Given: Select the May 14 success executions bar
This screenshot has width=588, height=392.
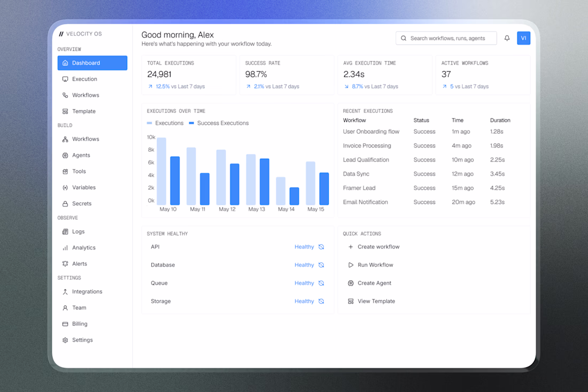Looking at the screenshot, I should (295, 196).
